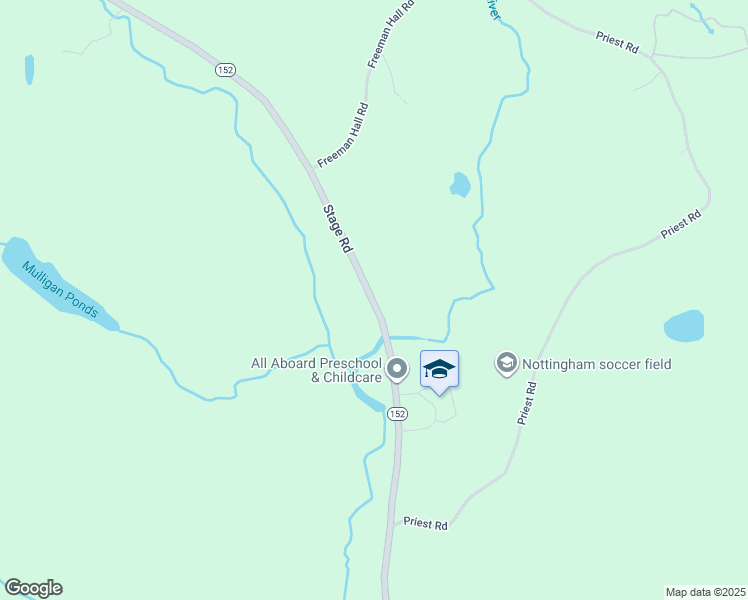Click the vertical Priest Rd label near soccer field

(527, 403)
